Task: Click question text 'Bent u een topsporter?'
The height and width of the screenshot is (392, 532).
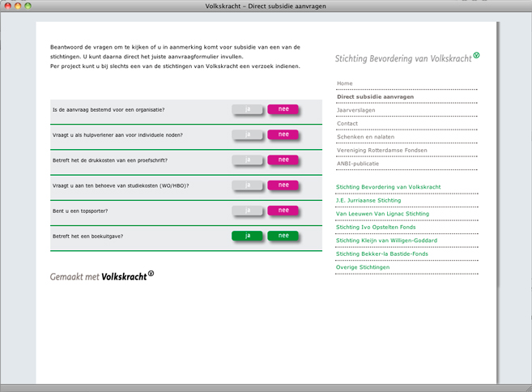Action: (80, 211)
